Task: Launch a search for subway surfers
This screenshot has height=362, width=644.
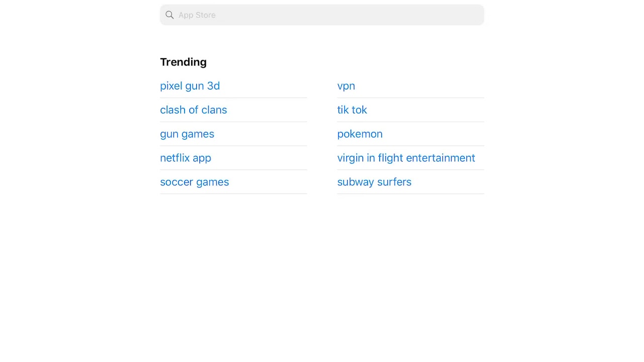Action: [374, 182]
